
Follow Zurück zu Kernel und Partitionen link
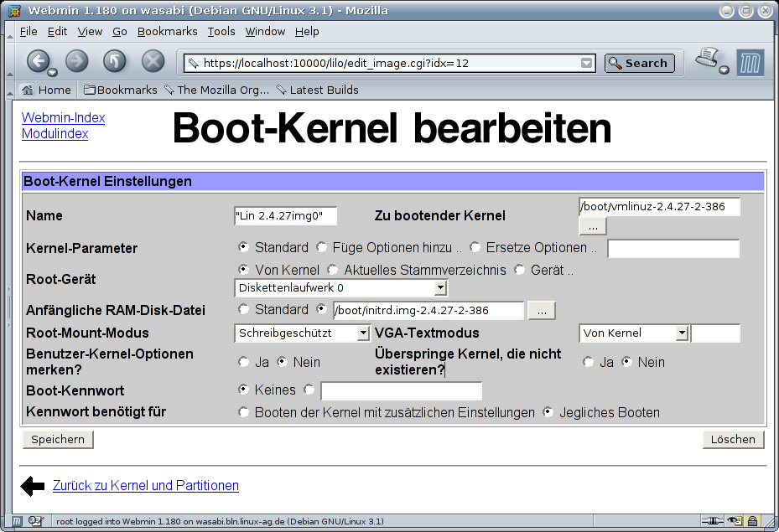(146, 485)
